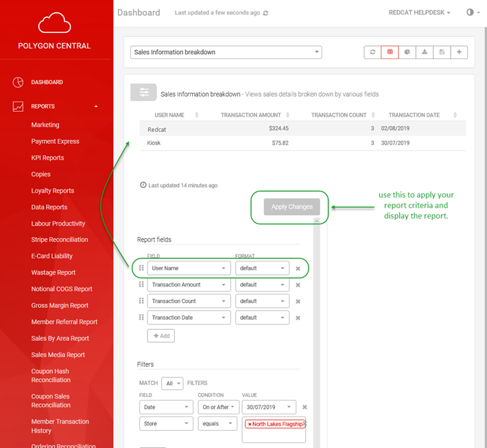
Task: Open Loyalty Reports
Action: pos(53,191)
